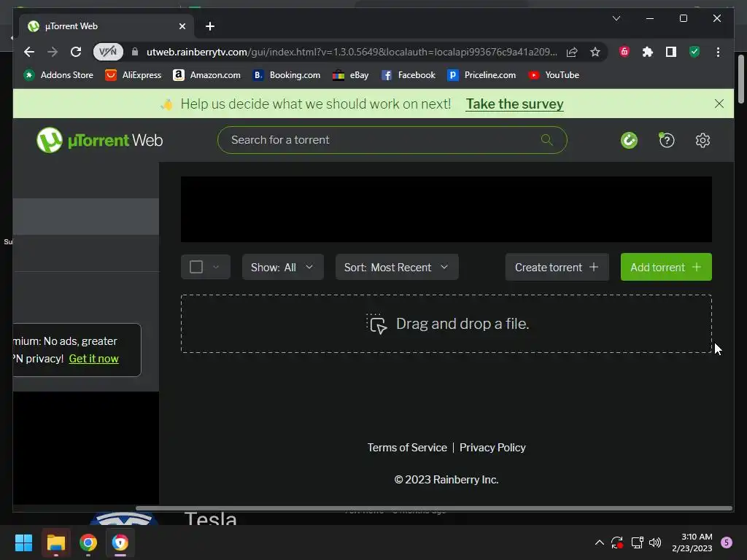
Task: Open the volume control in tray
Action: point(655,542)
